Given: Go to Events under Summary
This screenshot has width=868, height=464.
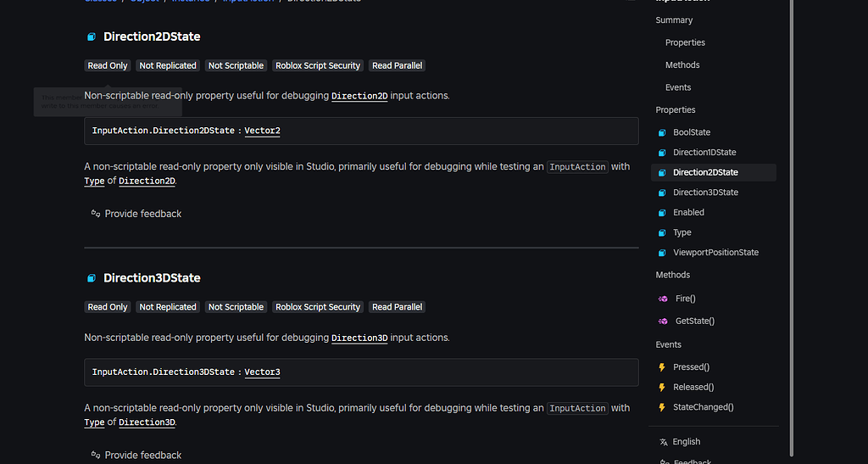Looking at the screenshot, I should coord(677,87).
